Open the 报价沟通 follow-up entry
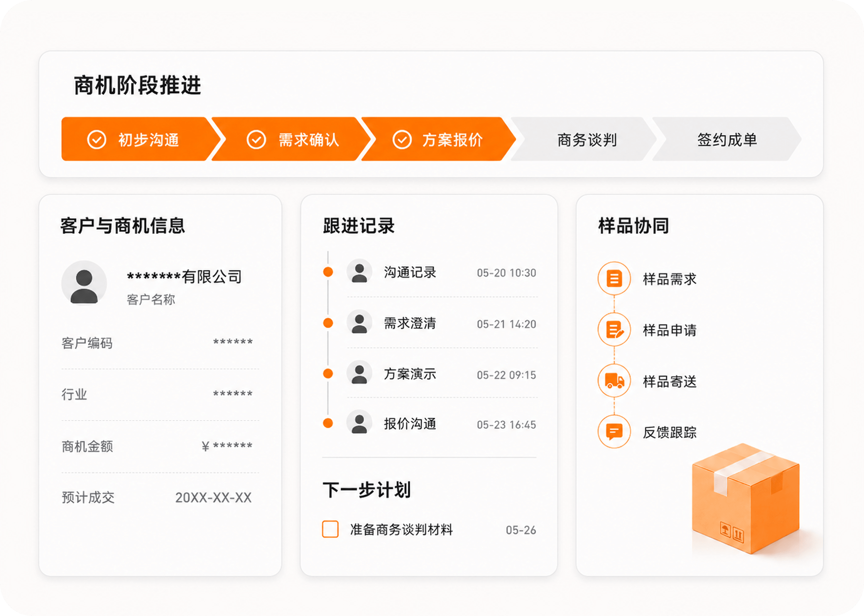Image resolution: width=864 pixels, height=616 pixels. click(410, 424)
